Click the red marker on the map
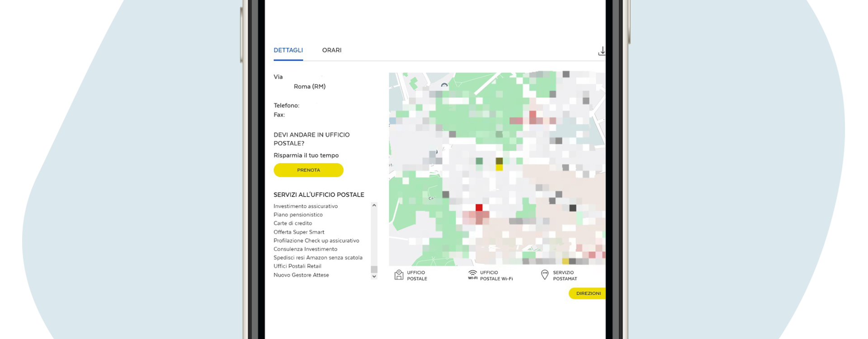The width and height of the screenshot is (868, 339). point(479,207)
